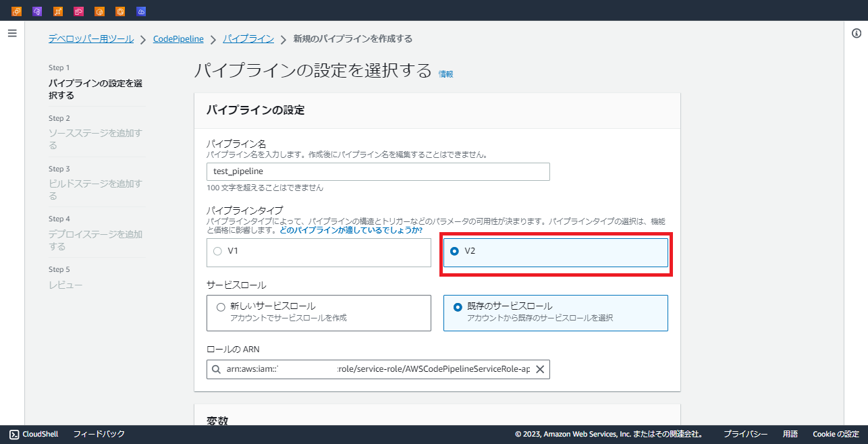Click 100 文字を超えることはできません hint text
This screenshot has height=444, width=868.
(x=265, y=188)
